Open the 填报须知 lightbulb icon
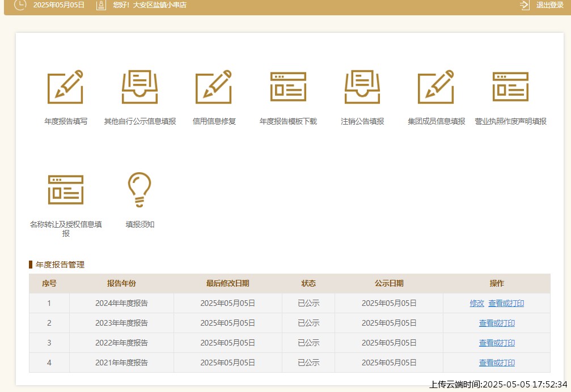This screenshot has height=392, width=571. [x=140, y=190]
